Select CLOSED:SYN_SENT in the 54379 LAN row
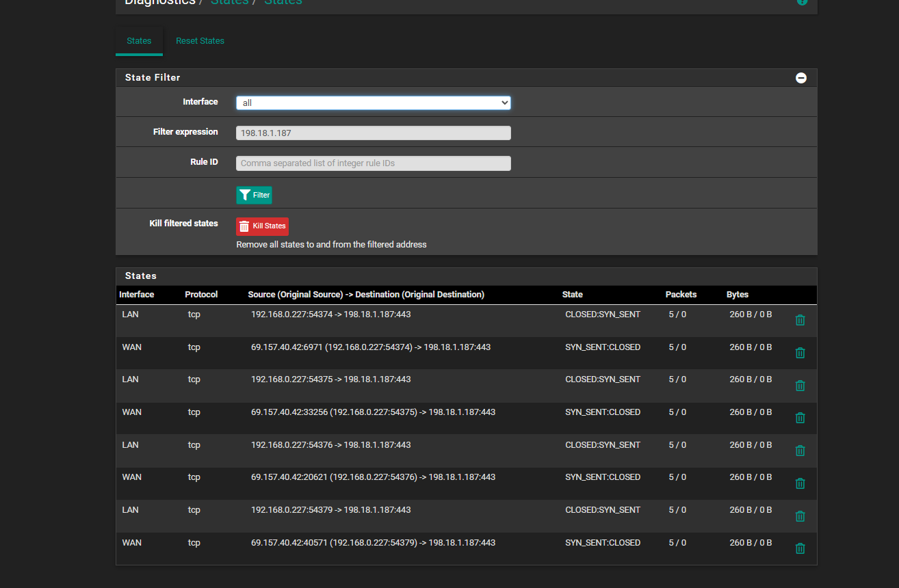The width and height of the screenshot is (899, 588). pyautogui.click(x=603, y=510)
